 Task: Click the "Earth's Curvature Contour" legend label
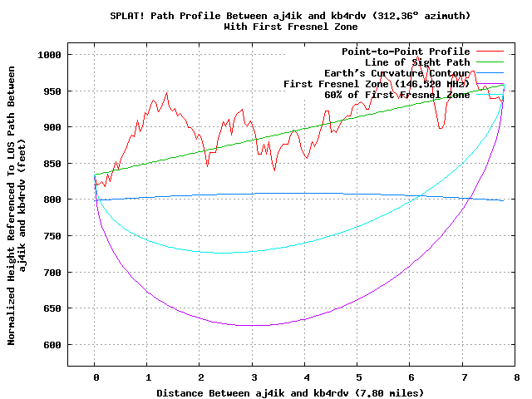click(x=397, y=73)
